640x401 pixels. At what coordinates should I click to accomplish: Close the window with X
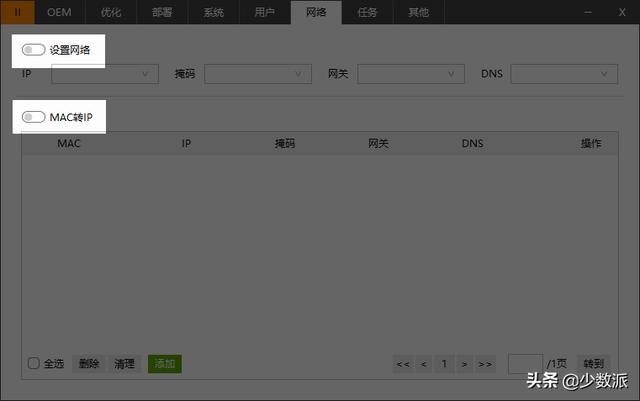[x=622, y=12]
